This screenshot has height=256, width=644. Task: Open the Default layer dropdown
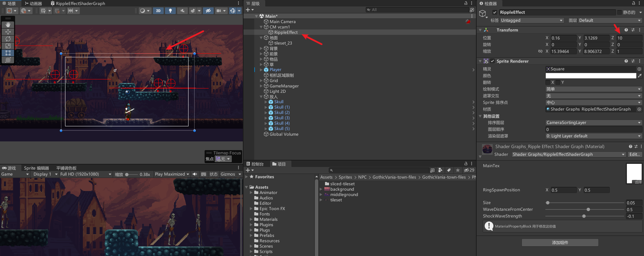pos(610,20)
